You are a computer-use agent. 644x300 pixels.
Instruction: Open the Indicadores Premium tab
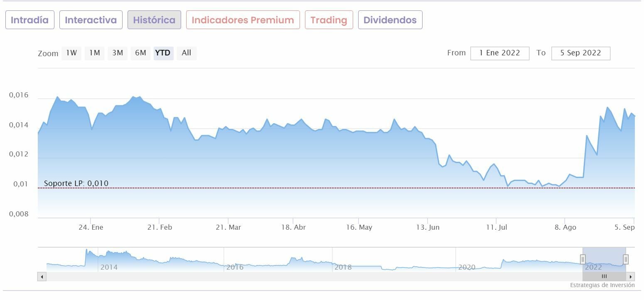click(243, 20)
